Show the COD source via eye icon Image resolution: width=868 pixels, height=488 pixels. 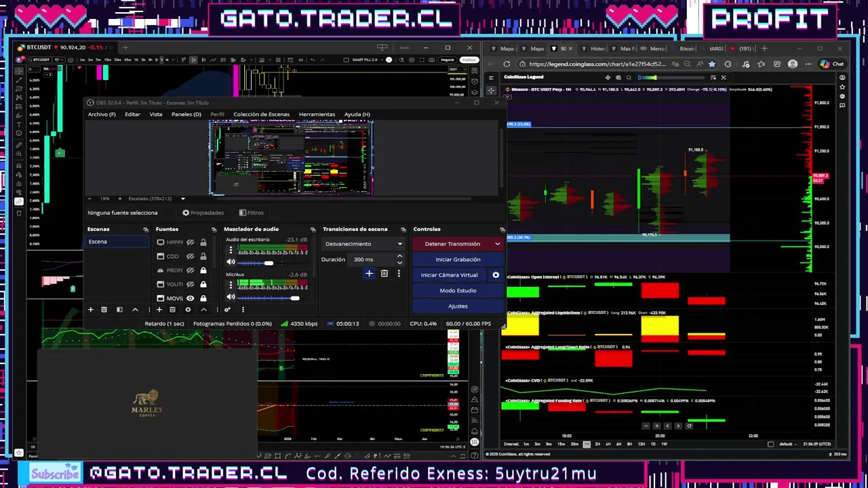coord(191,256)
